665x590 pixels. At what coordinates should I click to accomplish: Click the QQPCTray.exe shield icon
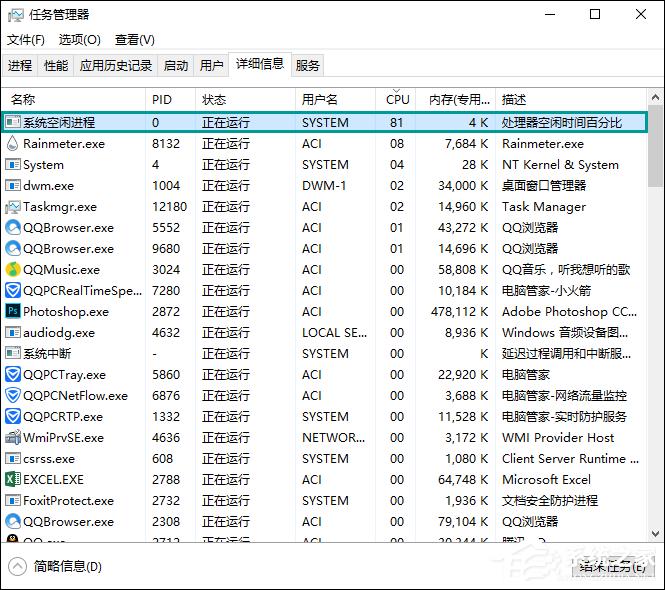pos(13,375)
